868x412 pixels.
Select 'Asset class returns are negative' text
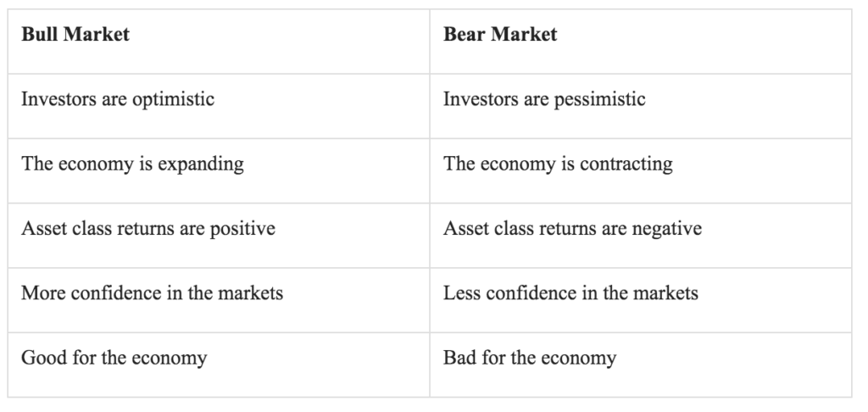[572, 229]
